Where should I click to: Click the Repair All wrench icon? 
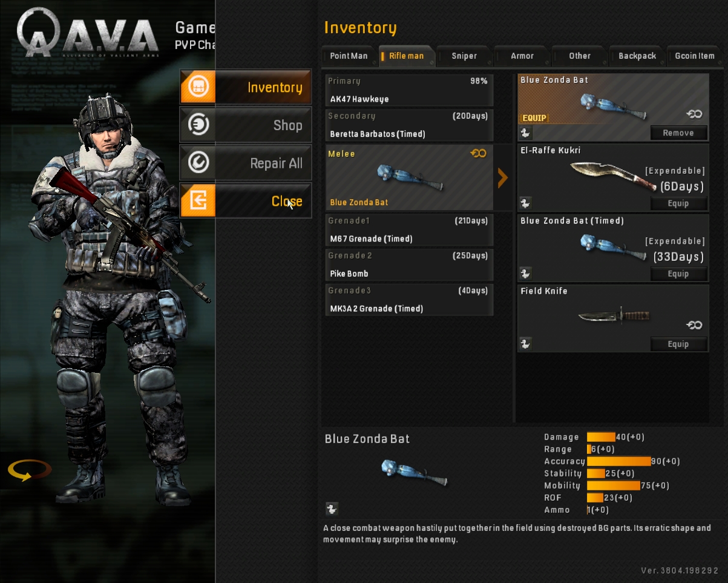(x=198, y=163)
